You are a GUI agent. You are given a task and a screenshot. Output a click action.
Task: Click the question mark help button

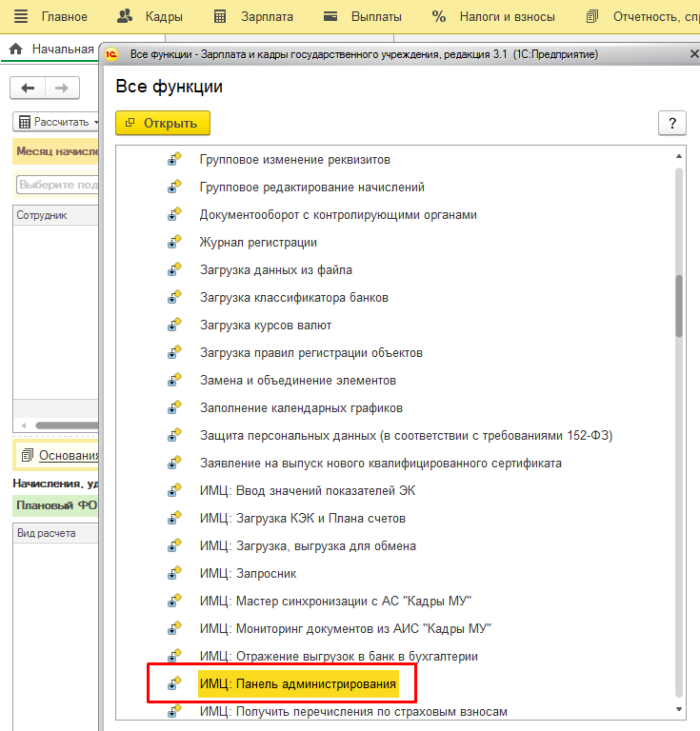point(672,123)
